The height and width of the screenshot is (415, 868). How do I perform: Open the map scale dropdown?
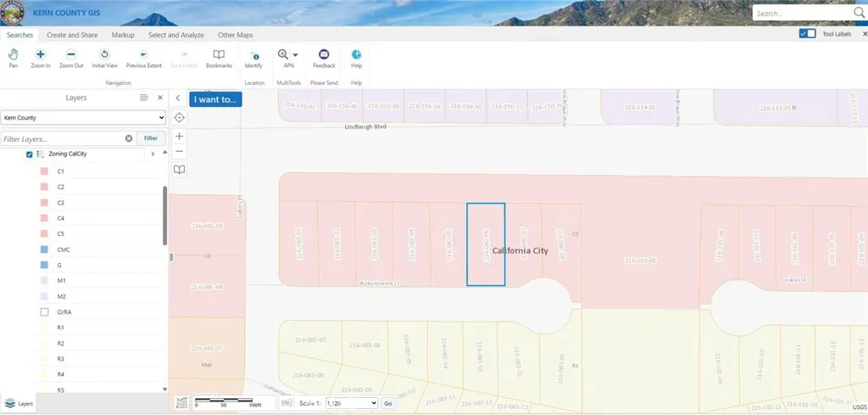350,403
